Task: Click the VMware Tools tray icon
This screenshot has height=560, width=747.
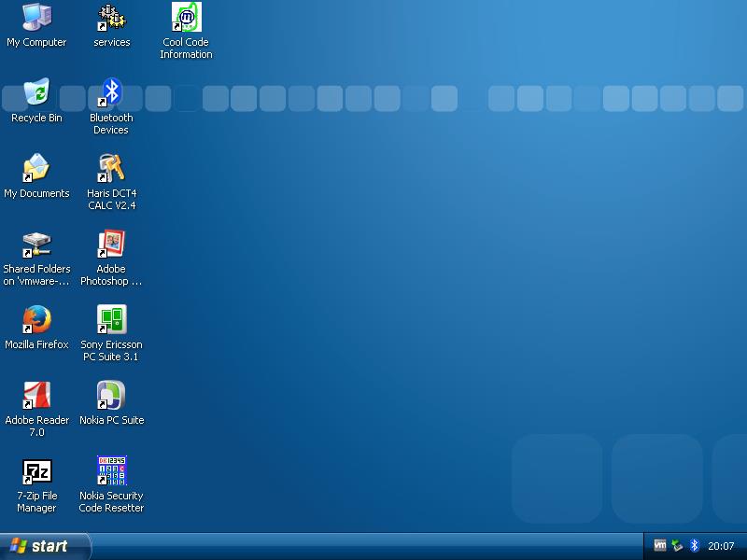Action: [660, 545]
